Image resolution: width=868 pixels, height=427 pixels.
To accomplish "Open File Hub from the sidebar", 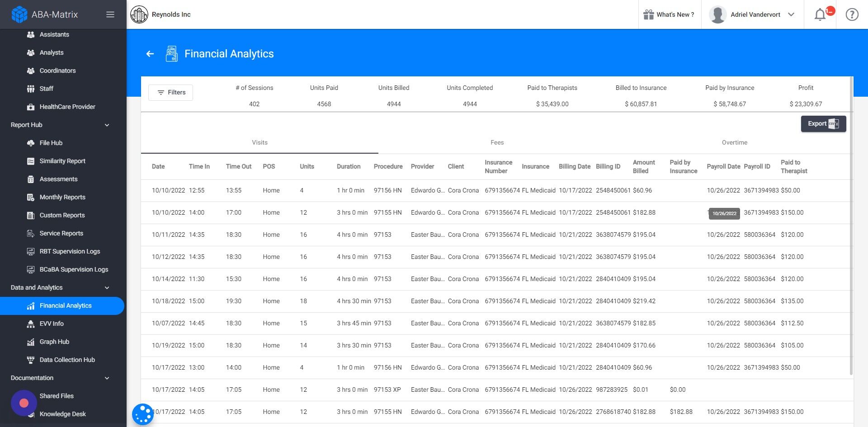I will tap(51, 143).
